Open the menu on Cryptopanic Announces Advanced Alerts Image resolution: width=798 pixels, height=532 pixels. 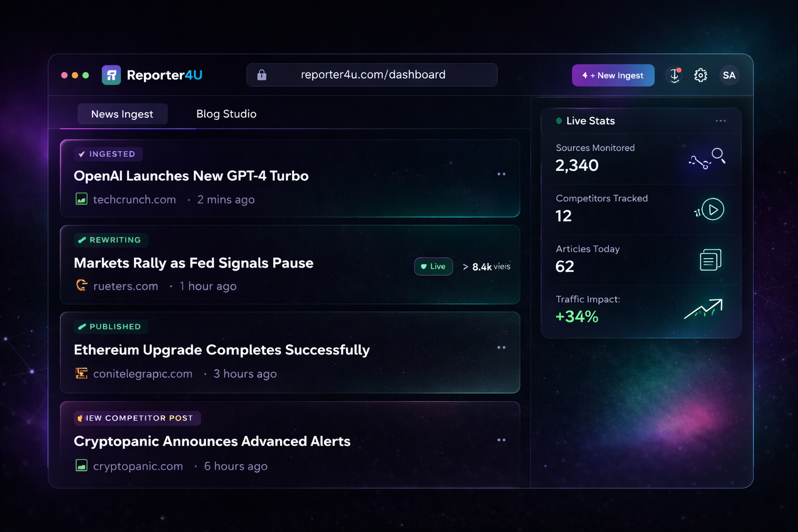(x=501, y=440)
